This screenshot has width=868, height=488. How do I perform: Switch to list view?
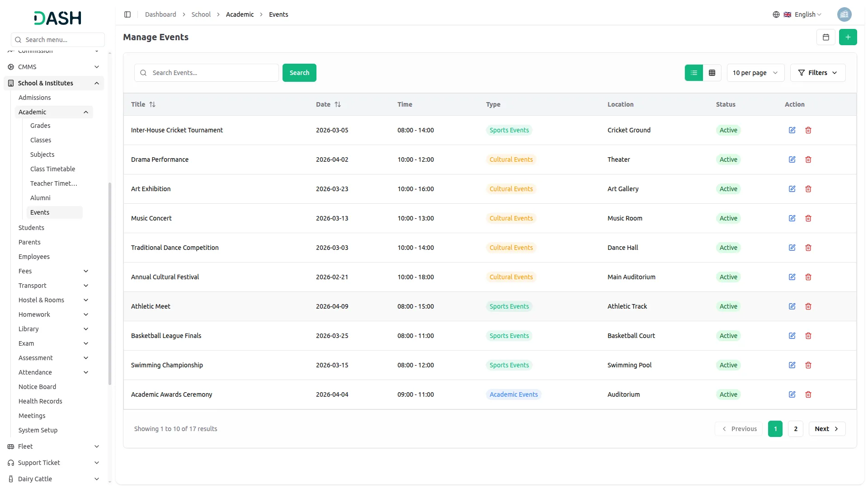coord(693,73)
